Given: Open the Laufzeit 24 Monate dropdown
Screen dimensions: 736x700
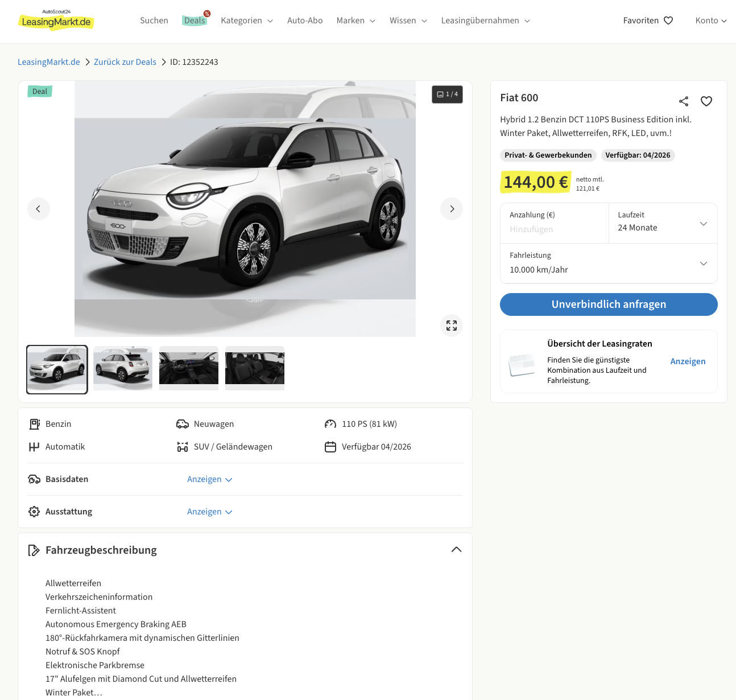Looking at the screenshot, I should [x=663, y=223].
